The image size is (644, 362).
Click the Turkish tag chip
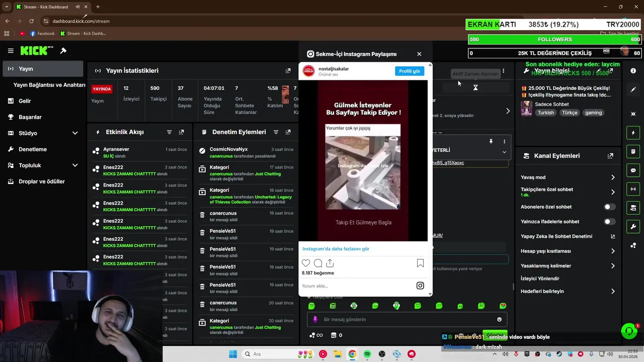coord(545,113)
